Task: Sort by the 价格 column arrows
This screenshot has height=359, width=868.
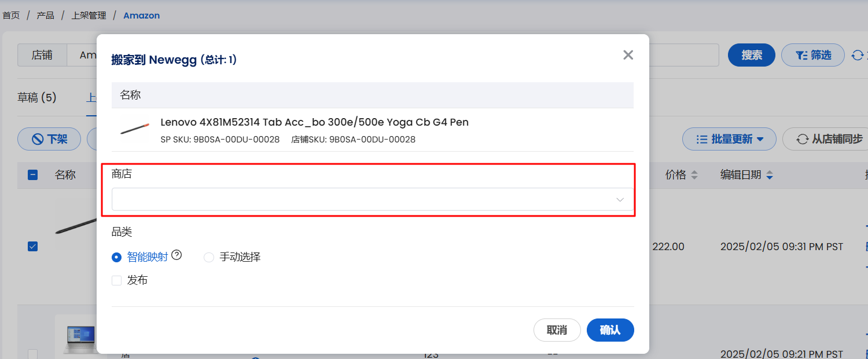Action: point(694,175)
